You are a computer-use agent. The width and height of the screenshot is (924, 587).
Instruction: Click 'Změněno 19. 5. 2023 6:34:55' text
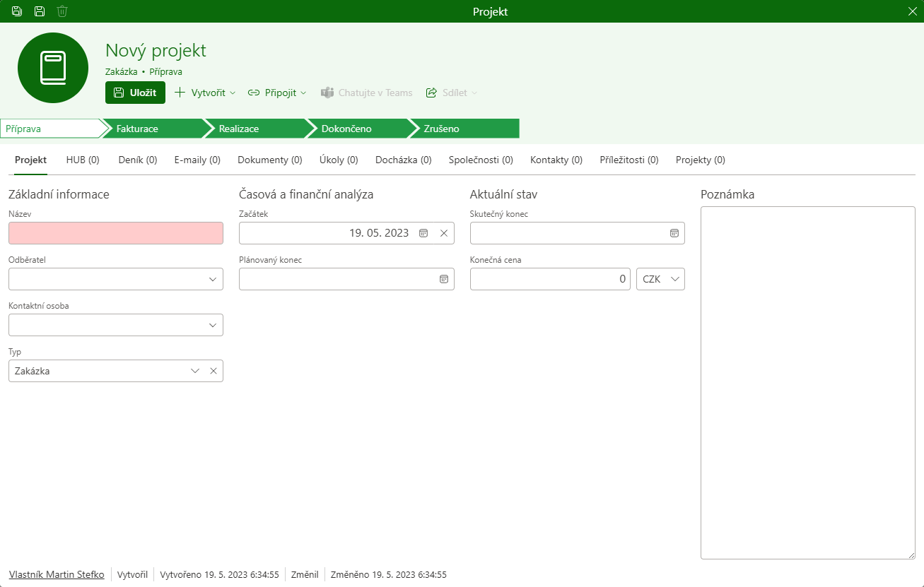point(389,575)
